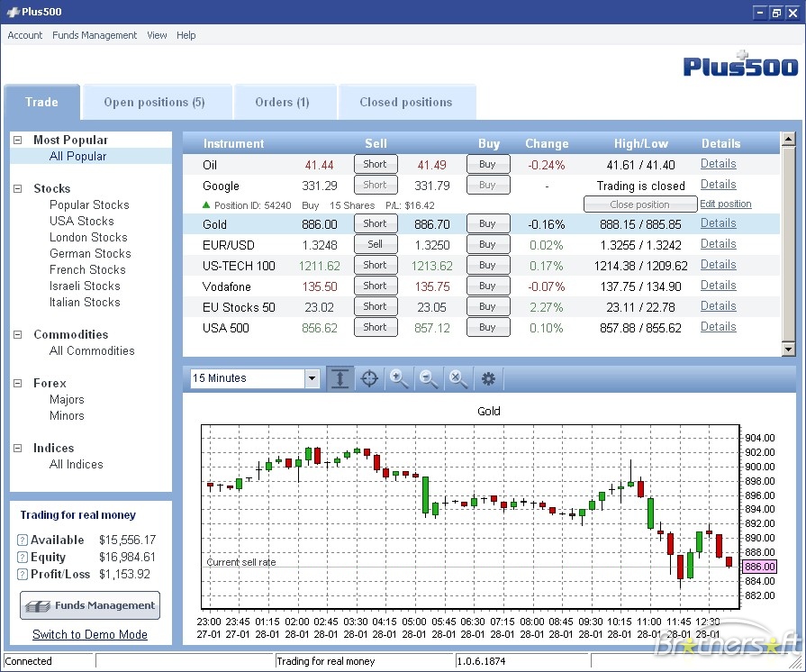Select London Stocks in the tree
This screenshot has width=806, height=672.
[88, 237]
